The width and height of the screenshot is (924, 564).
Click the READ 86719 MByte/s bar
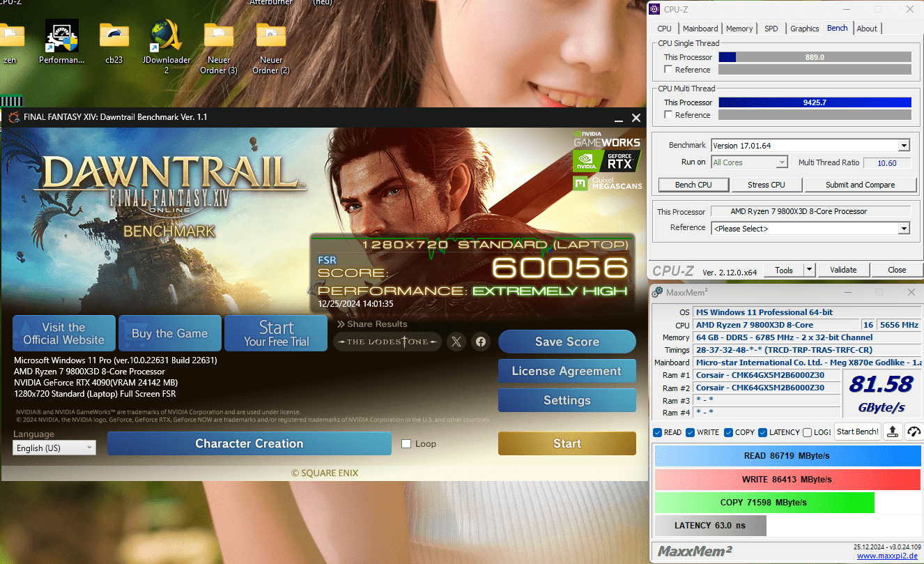787,456
